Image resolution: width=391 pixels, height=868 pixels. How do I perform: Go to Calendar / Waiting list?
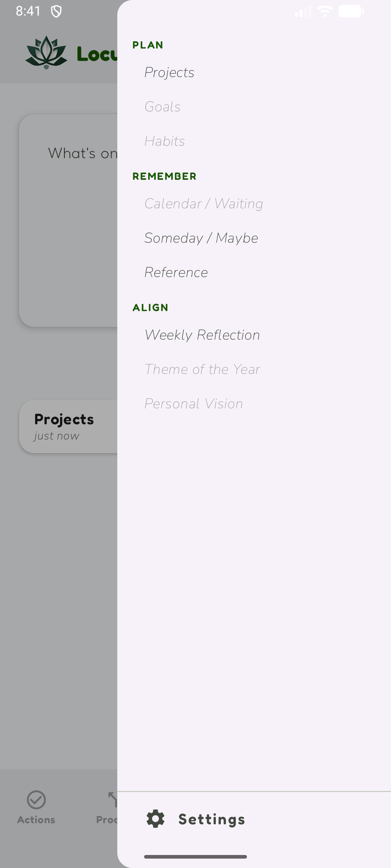tap(204, 204)
